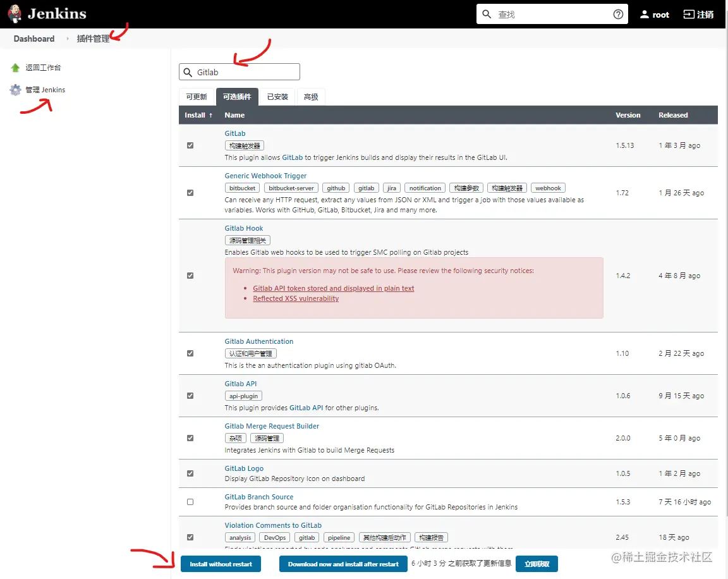Uncheck Gitlab Merge Request Builder checkbox
728x579 pixels.
coord(190,438)
